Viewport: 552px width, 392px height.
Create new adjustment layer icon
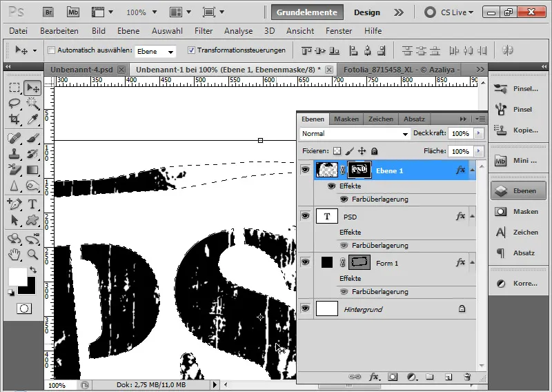[411, 377]
